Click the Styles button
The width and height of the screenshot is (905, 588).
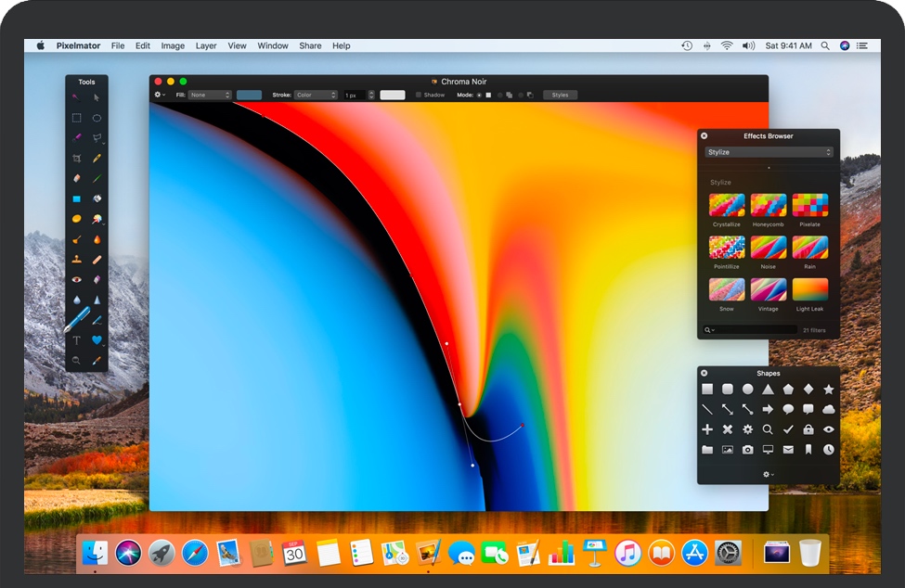(560, 95)
